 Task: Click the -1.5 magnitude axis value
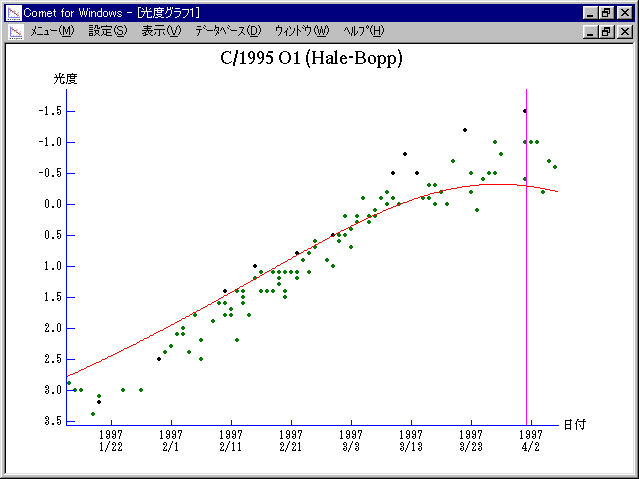coord(50,111)
